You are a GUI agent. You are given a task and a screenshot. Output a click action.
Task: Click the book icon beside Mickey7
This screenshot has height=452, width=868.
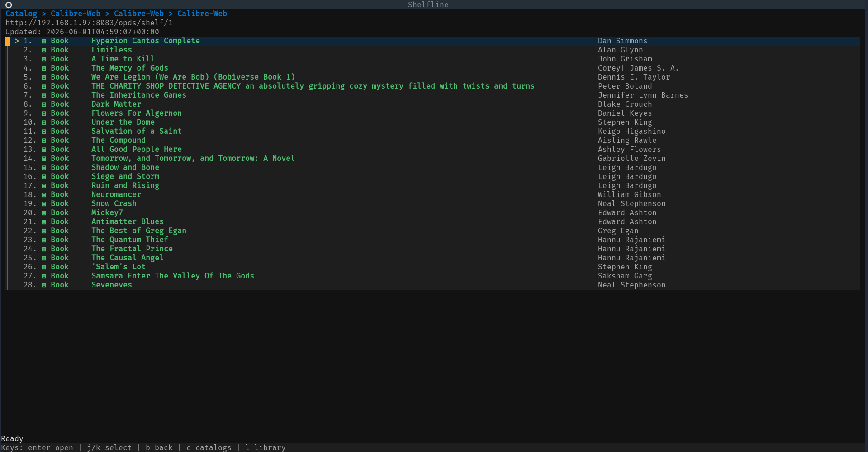click(44, 213)
